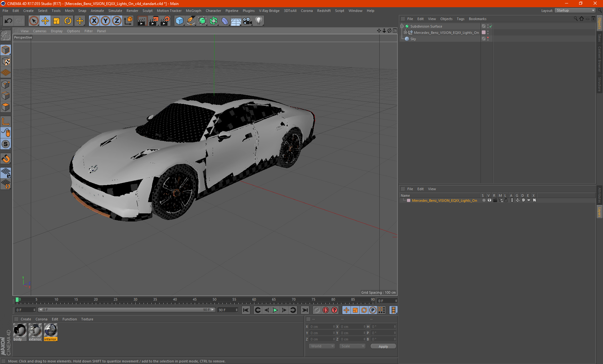Go to end of animation
The image size is (603, 364).
point(305,310)
